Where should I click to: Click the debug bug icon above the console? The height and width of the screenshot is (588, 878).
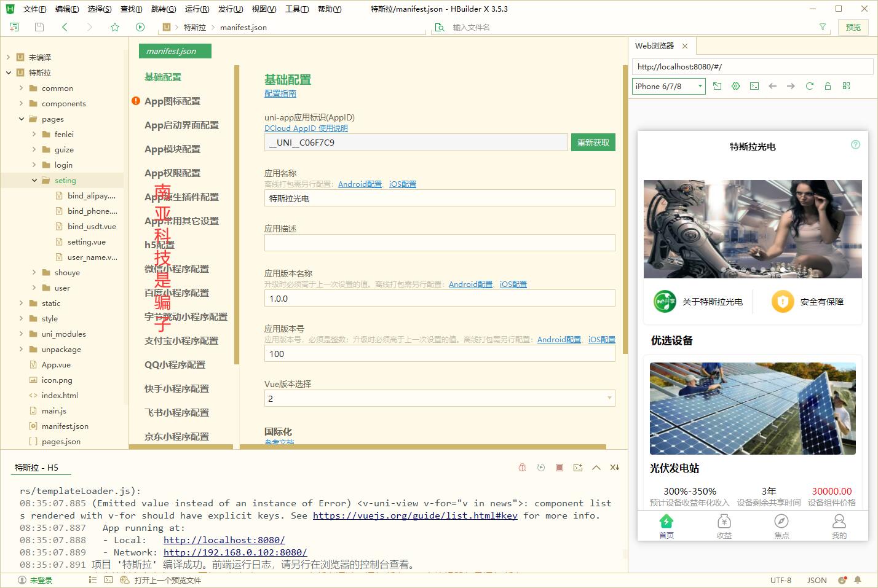[x=522, y=467]
